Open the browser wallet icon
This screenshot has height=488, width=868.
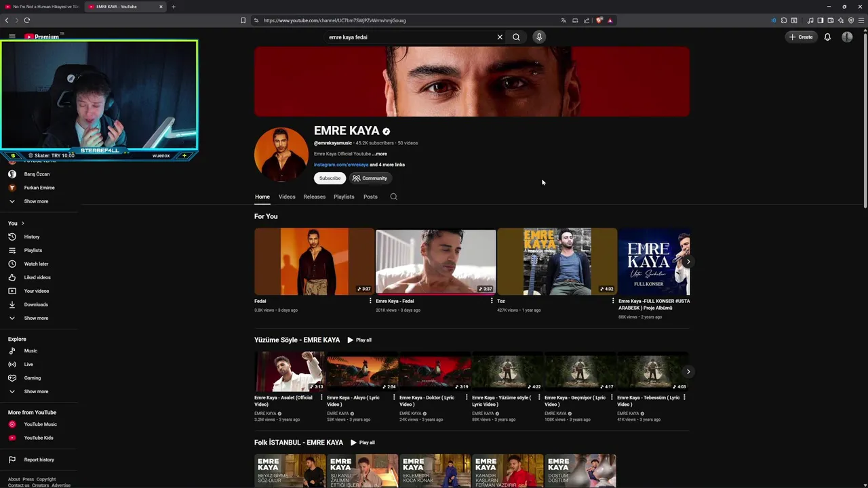click(831, 20)
